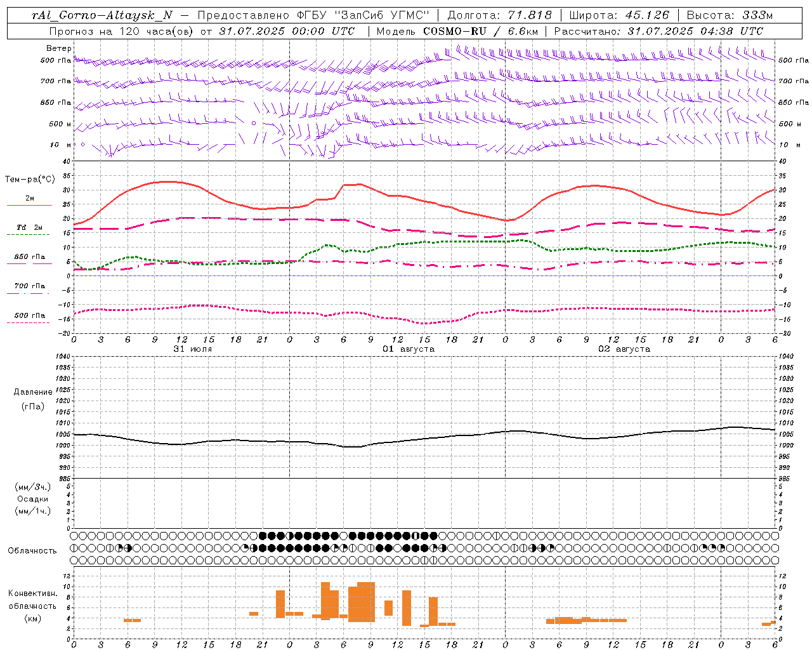Click the Ветер panel label
Viewport: 812px width, 650px height.
click(59, 48)
